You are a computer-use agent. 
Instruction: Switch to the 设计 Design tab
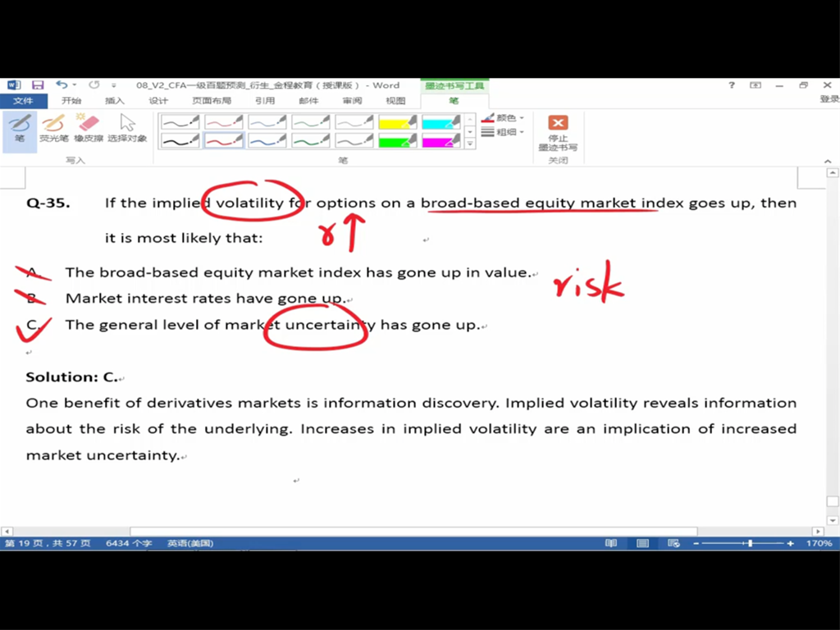click(x=158, y=101)
